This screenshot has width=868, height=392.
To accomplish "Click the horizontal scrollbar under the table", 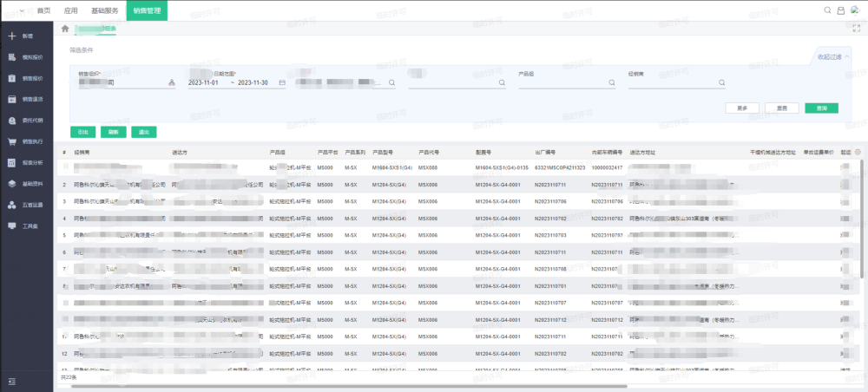I will click(349, 386).
